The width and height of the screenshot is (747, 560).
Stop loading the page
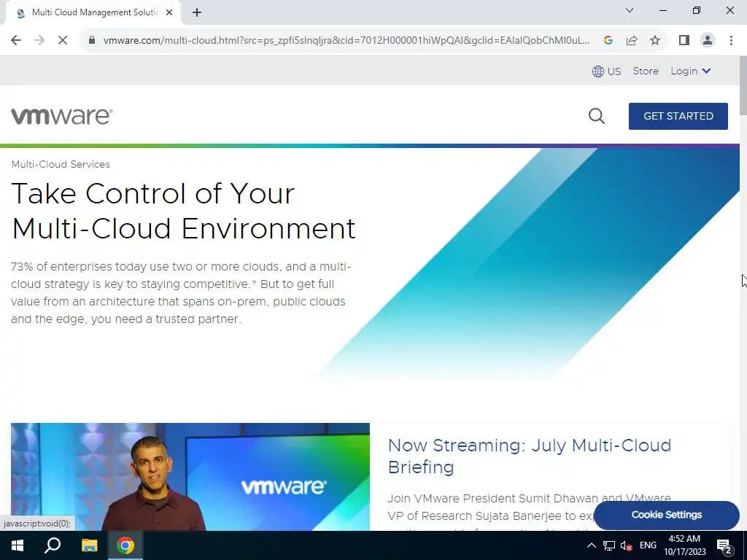pyautogui.click(x=63, y=41)
